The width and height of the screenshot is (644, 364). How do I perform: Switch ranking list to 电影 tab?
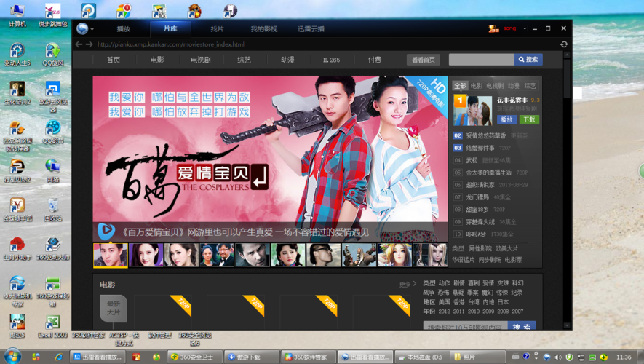tap(477, 86)
